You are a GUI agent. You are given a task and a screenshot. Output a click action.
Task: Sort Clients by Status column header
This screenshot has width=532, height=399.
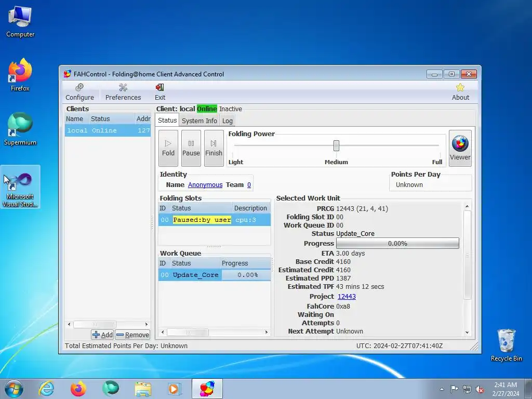click(x=112, y=119)
